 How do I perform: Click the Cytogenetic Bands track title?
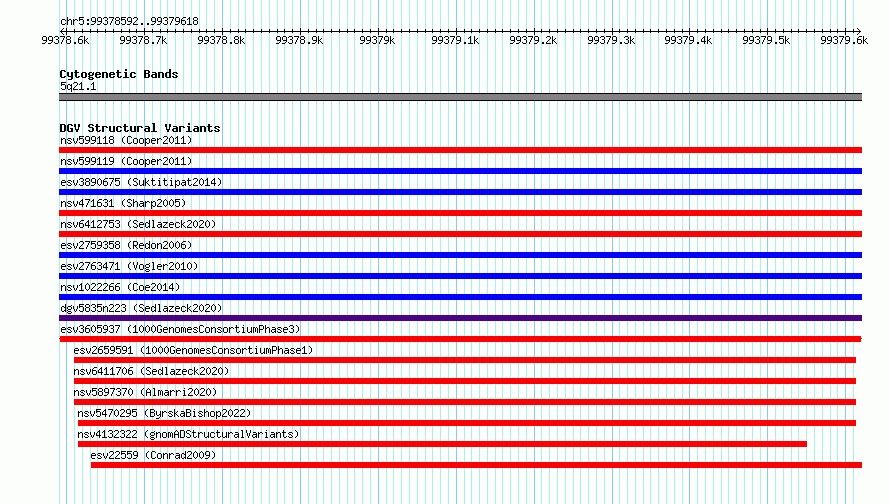tap(119, 74)
